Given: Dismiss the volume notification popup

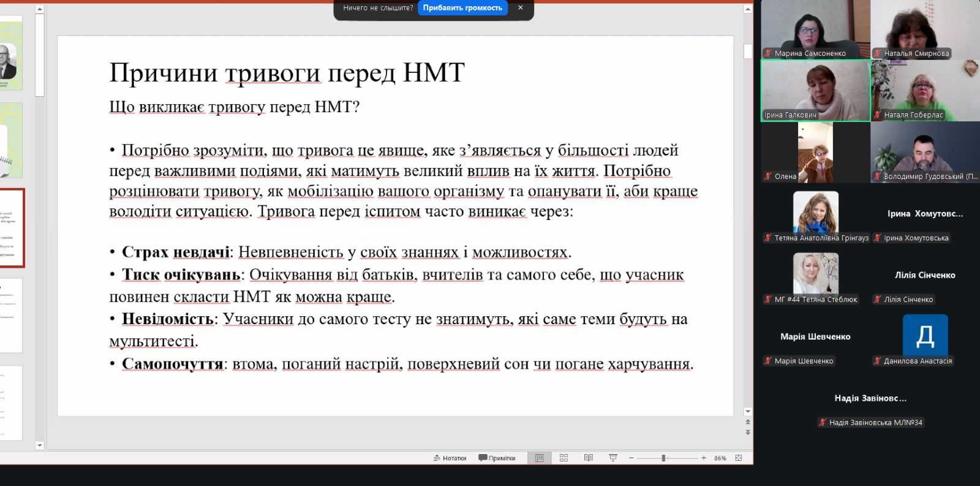Looking at the screenshot, I should (520, 8).
